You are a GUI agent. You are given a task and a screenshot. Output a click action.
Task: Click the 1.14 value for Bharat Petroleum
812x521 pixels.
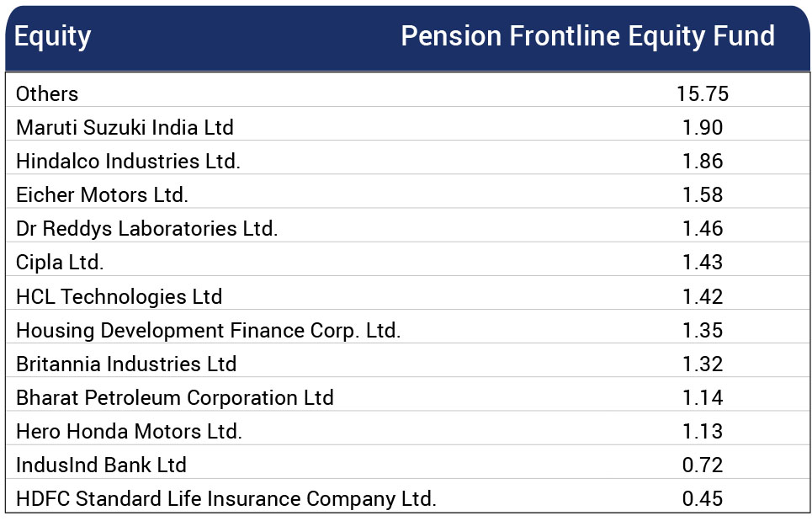coord(703,398)
